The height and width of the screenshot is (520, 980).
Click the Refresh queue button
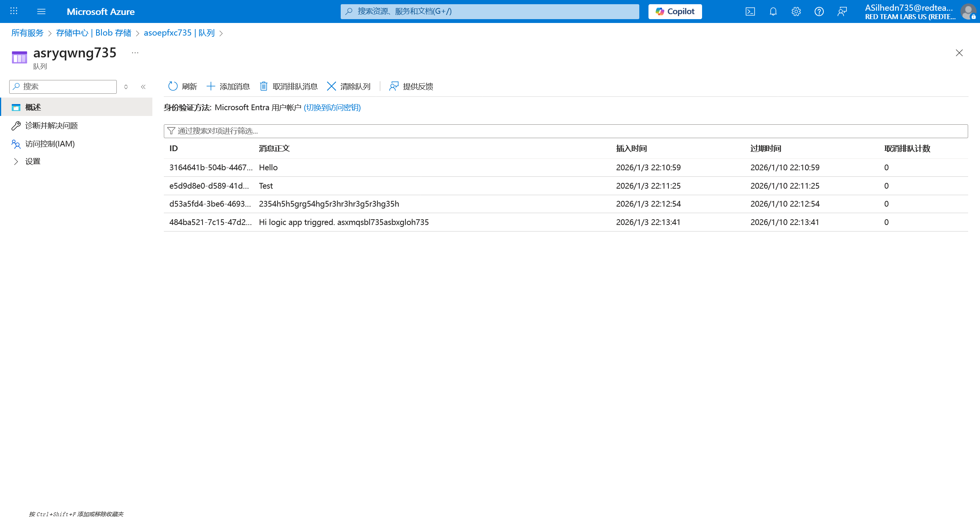tap(183, 86)
